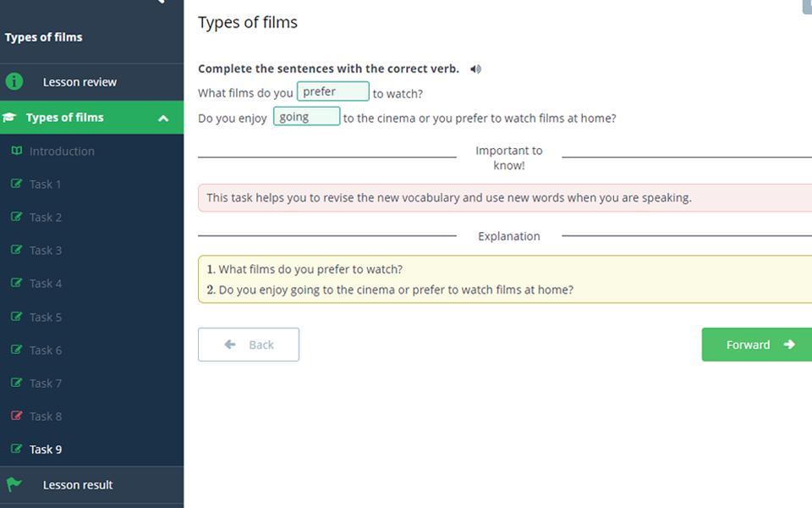Open the Introduction lesson item

62,152
